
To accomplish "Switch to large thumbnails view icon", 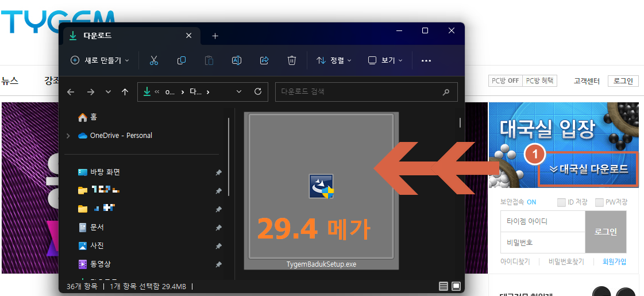I will [456, 286].
